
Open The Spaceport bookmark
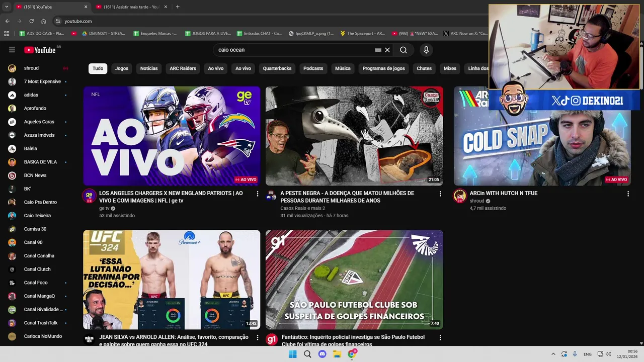[362, 34]
